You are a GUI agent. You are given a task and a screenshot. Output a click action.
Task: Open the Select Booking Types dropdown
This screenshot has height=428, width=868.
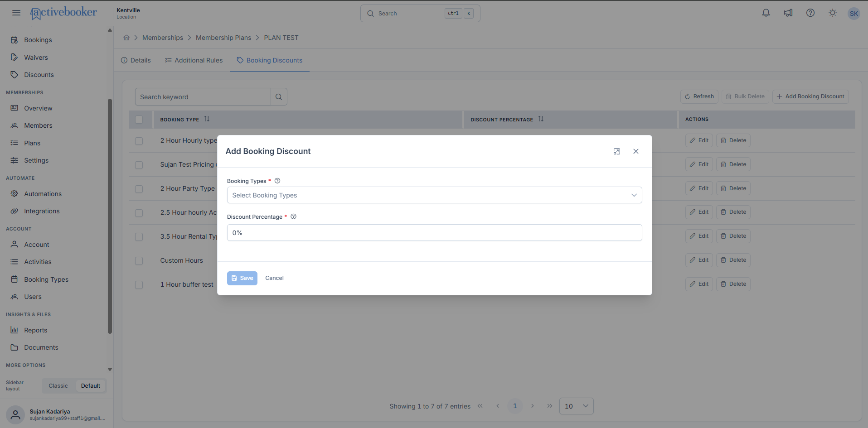coord(434,195)
